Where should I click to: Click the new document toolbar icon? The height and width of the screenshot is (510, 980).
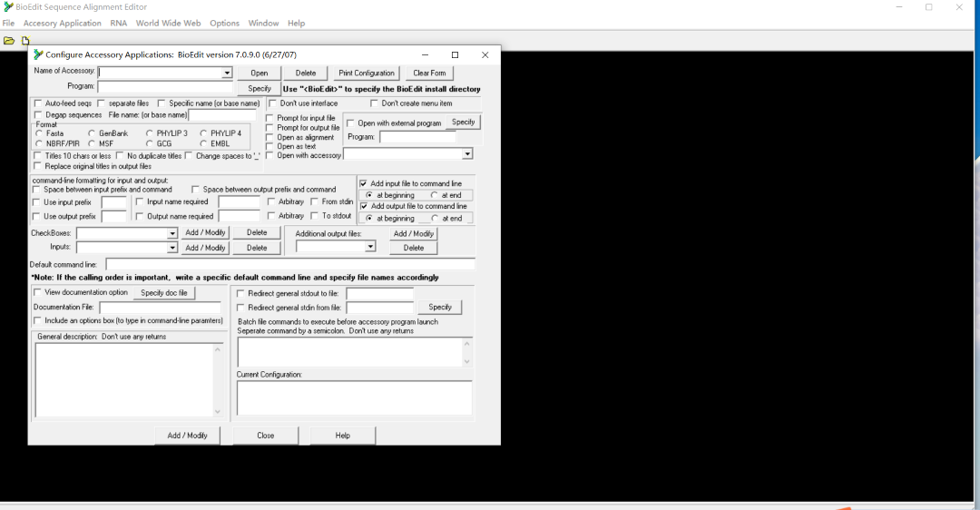pyautogui.click(x=25, y=41)
